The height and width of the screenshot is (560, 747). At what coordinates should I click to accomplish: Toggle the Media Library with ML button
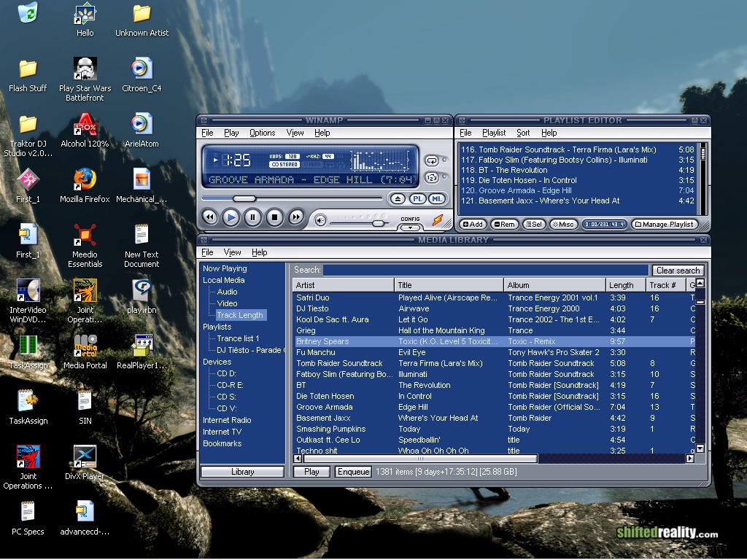[x=436, y=199]
